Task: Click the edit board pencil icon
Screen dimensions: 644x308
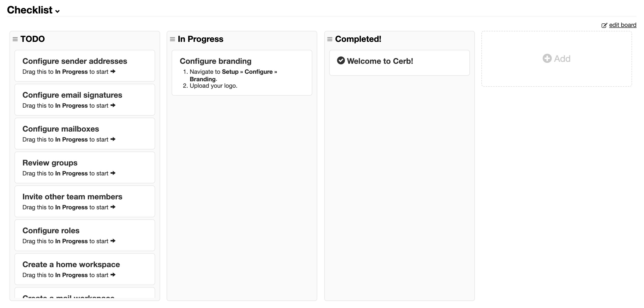Action: point(604,25)
